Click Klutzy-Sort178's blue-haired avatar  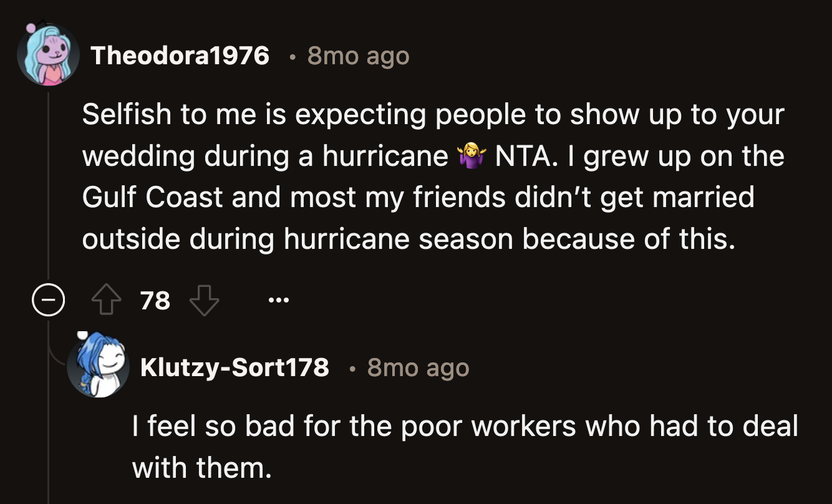pos(98,368)
